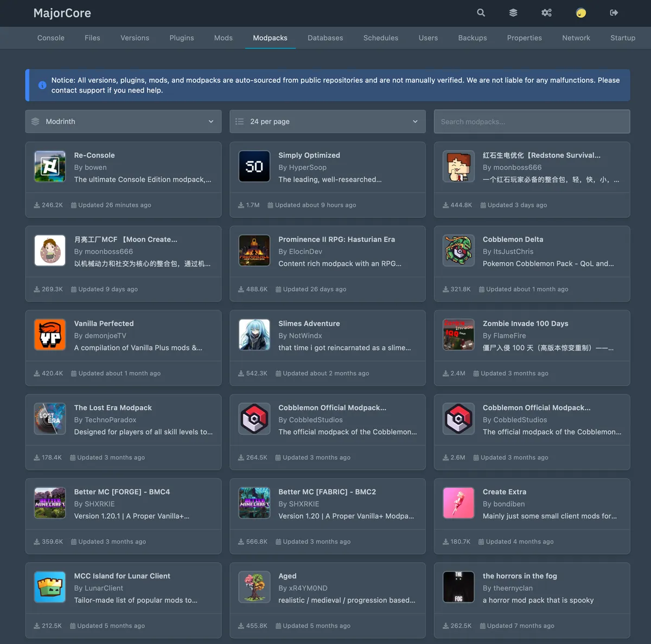Open the Startup tab
651x644 pixels.
623,38
